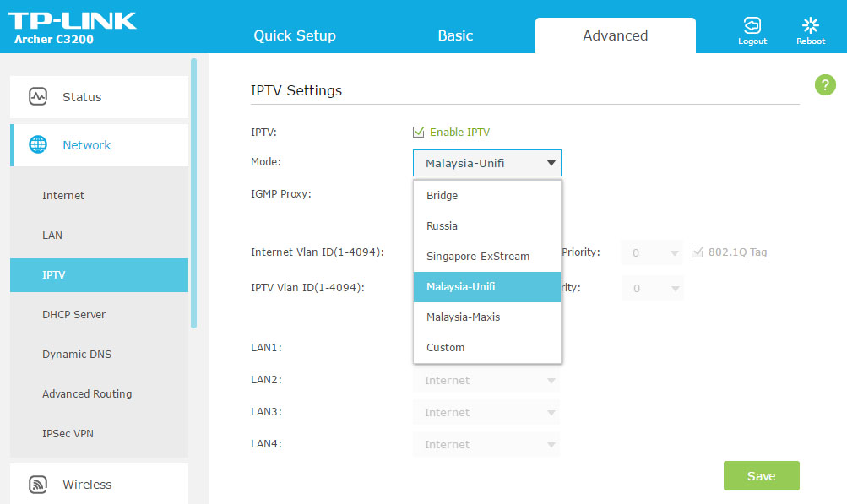Toggle the Enable IPTV checkbox

418,132
